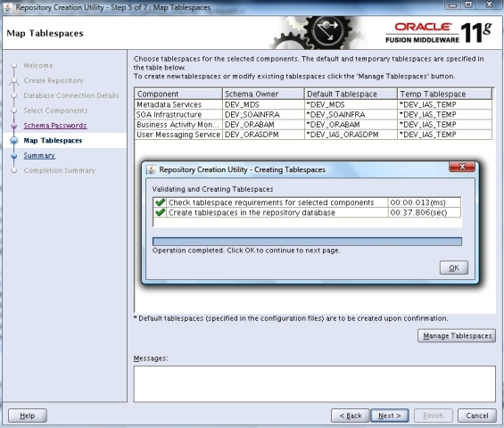The width and height of the screenshot is (504, 428).
Task: Minimize the Repository Creation Utility window
Action: (x=452, y=4)
